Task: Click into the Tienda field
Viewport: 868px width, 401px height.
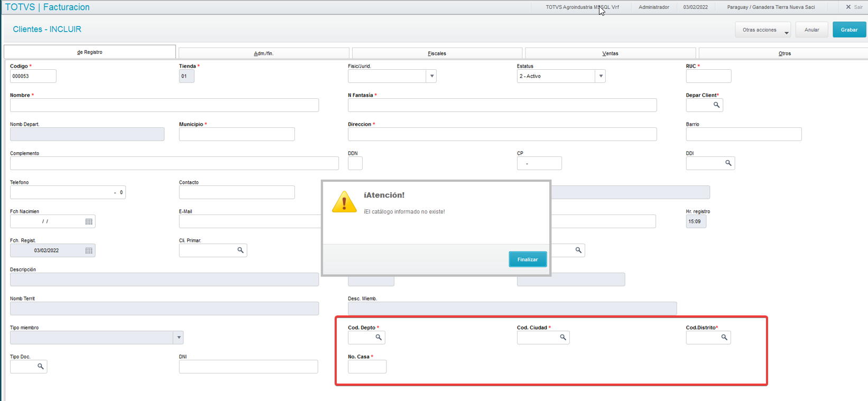Action: 187,76
